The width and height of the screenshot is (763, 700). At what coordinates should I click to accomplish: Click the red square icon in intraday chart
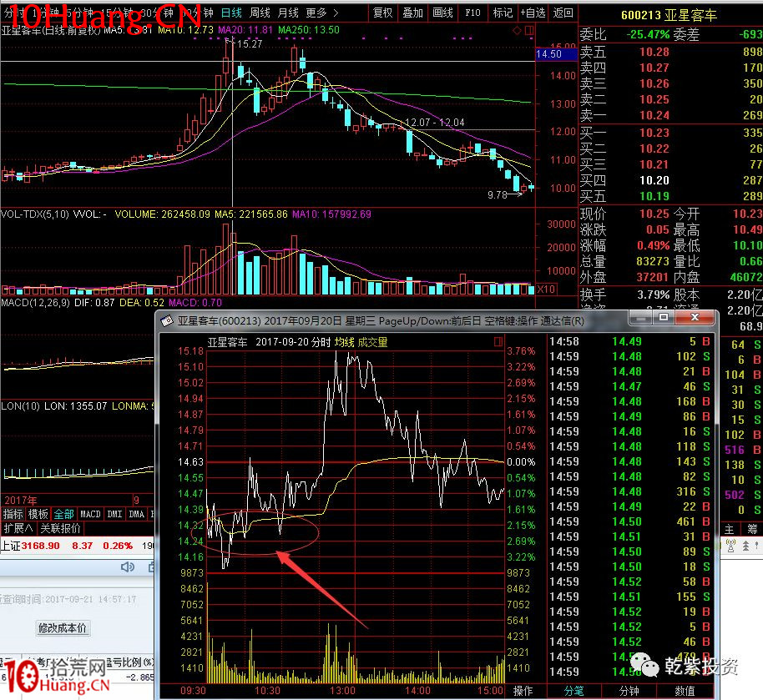[498, 341]
